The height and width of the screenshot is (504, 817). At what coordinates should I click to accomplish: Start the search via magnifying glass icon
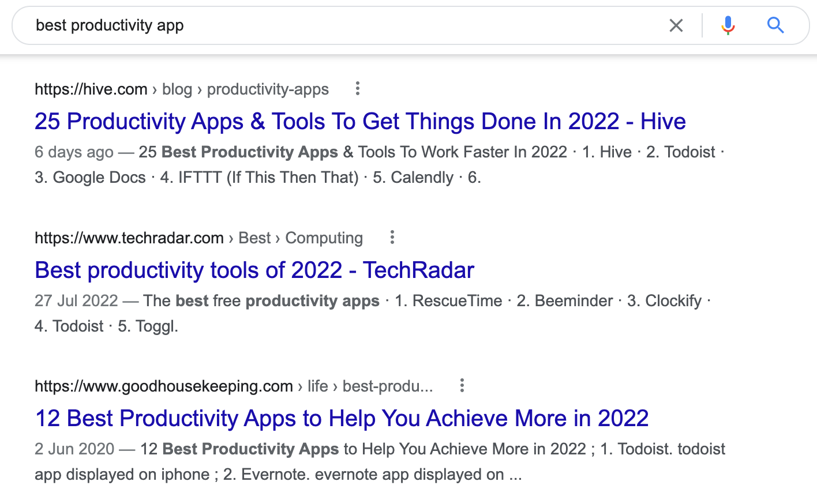coord(775,25)
